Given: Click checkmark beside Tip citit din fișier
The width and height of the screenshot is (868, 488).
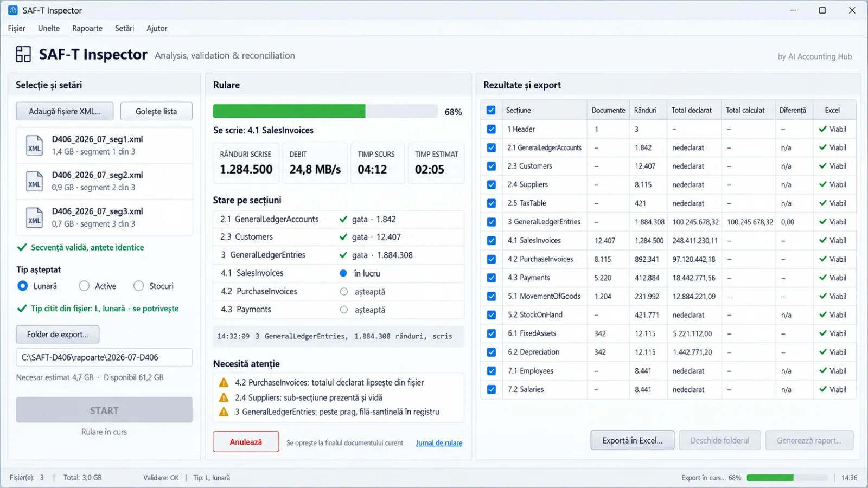Looking at the screenshot, I should 22,309.
